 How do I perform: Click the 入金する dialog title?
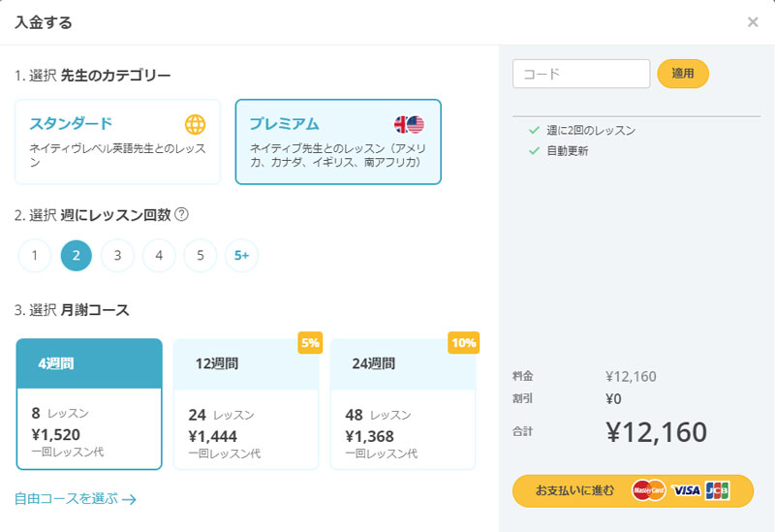(44, 22)
